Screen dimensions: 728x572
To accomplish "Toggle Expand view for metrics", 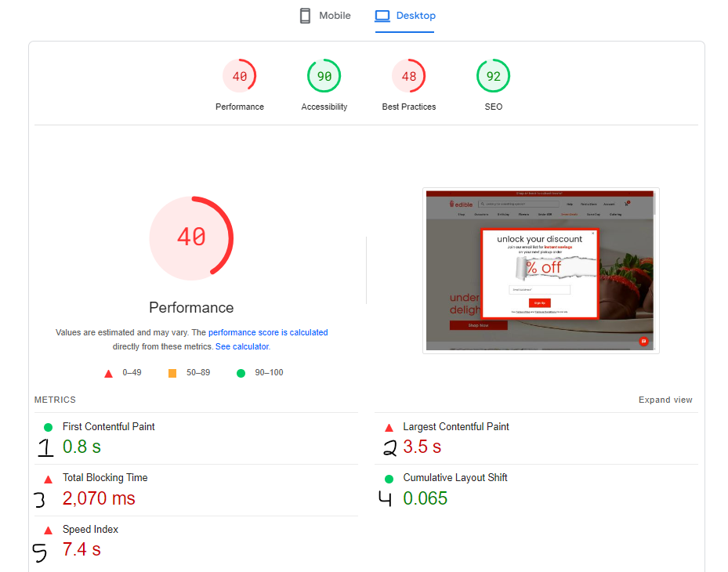I will [x=665, y=400].
